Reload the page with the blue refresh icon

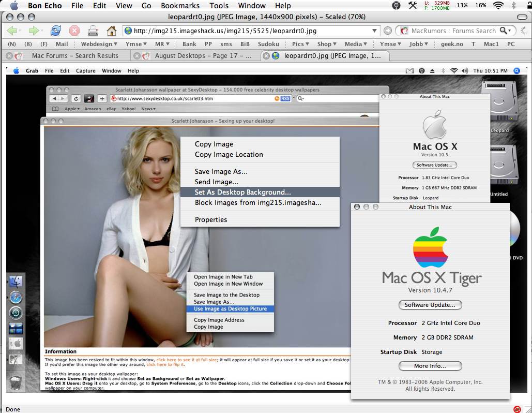[x=56, y=31]
